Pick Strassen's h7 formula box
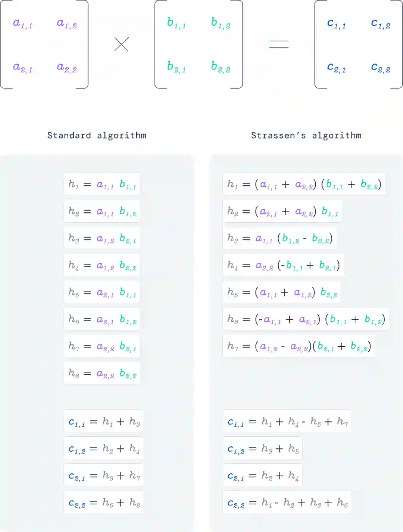 299,346
